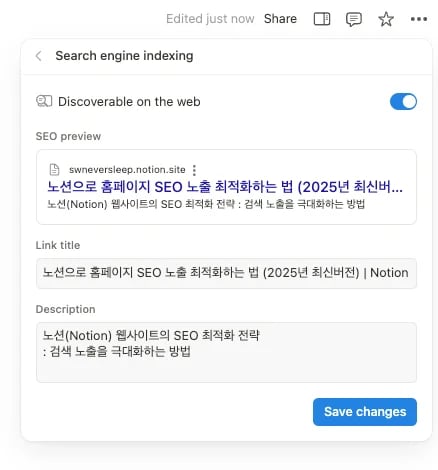Open the sidebar panel layout icon
The image size is (438, 470).
coord(322,19)
